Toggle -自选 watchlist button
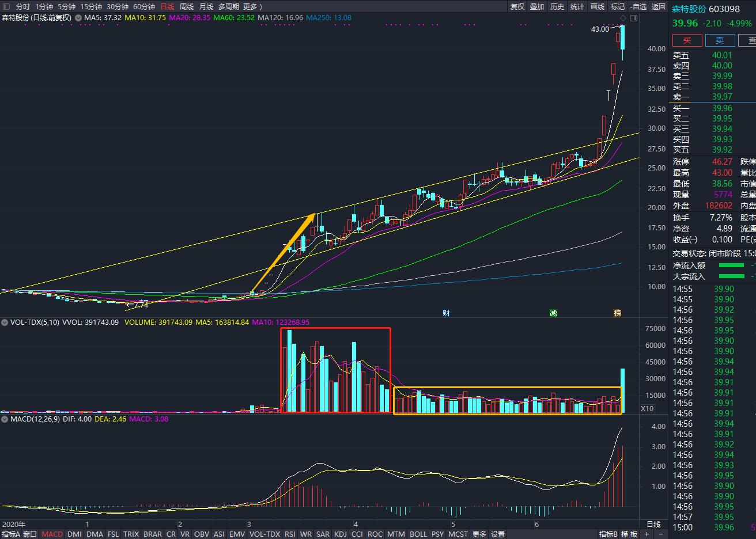Image resolution: width=756 pixels, height=539 pixels. tap(638, 6)
